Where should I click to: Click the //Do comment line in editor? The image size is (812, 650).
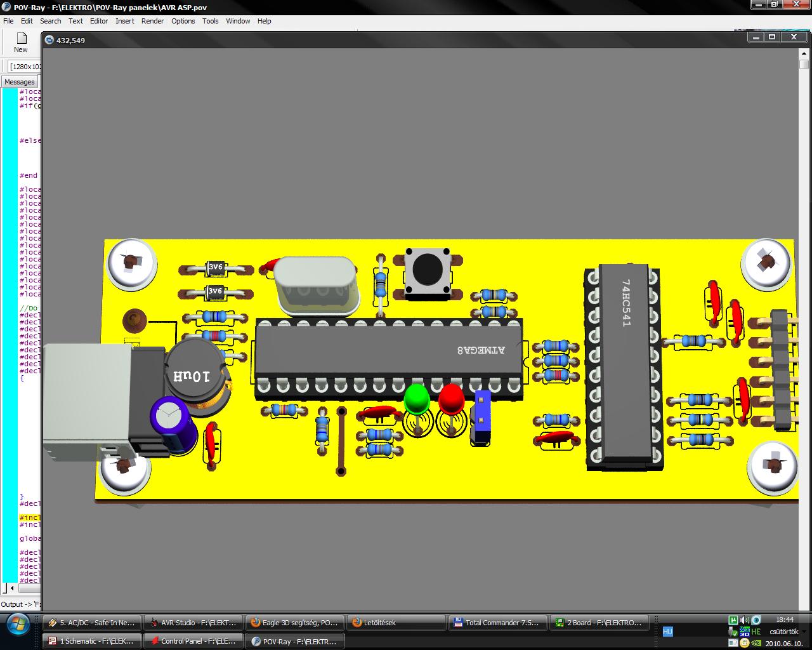coord(29,308)
